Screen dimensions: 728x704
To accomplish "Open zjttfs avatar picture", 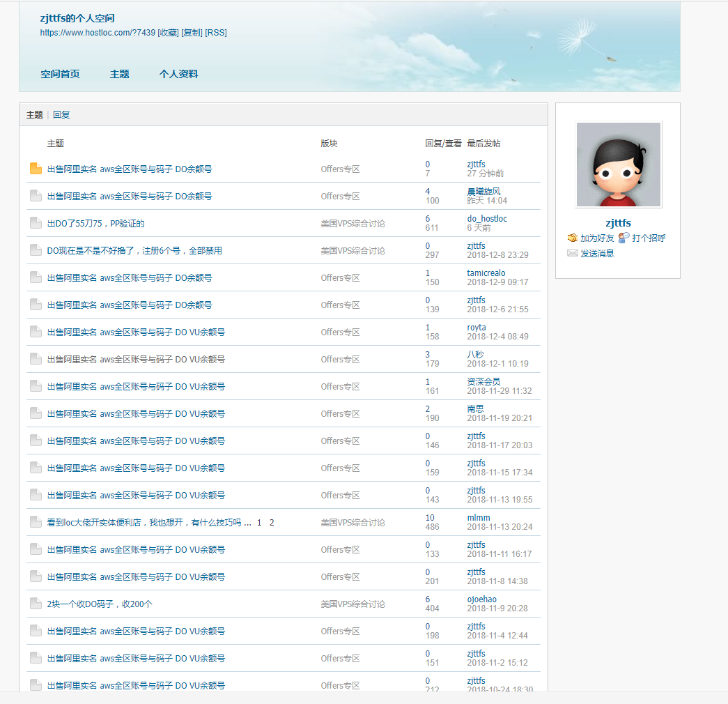I will pyautogui.click(x=618, y=164).
